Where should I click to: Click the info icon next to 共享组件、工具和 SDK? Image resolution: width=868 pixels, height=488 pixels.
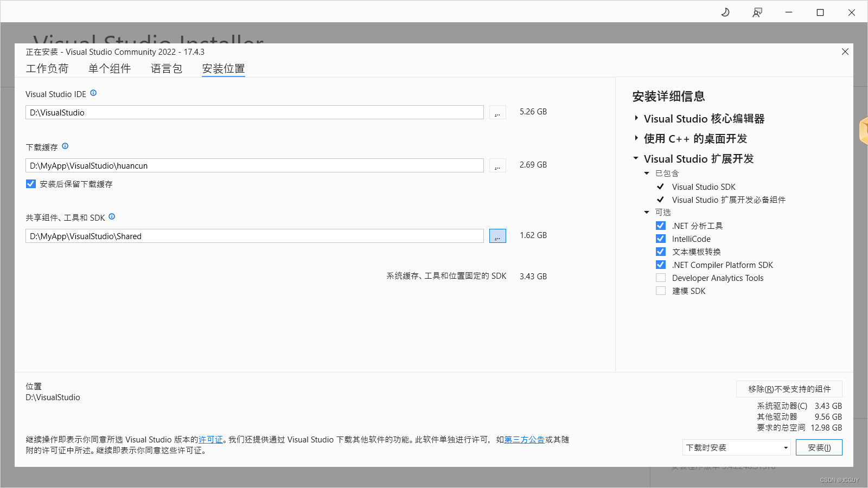(112, 217)
